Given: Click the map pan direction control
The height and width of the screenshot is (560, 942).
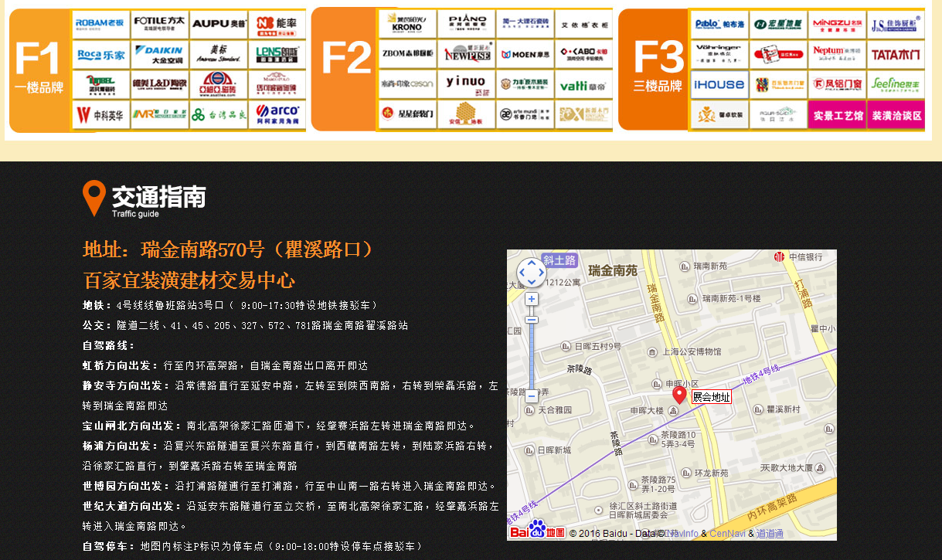Looking at the screenshot, I should click(x=532, y=273).
